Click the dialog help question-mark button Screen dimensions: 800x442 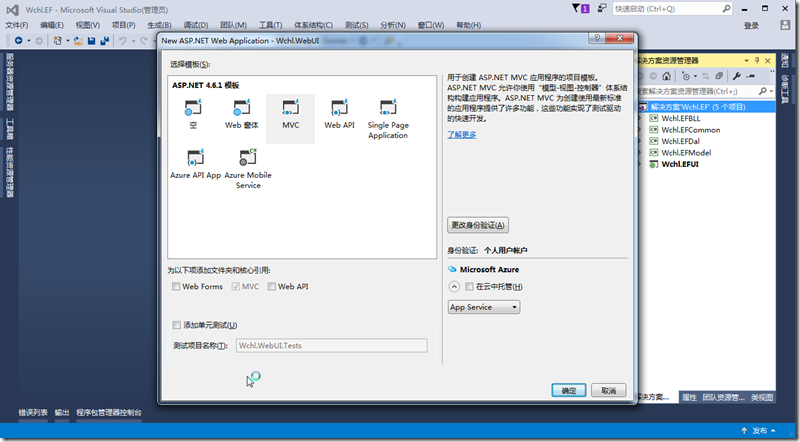tap(597, 39)
